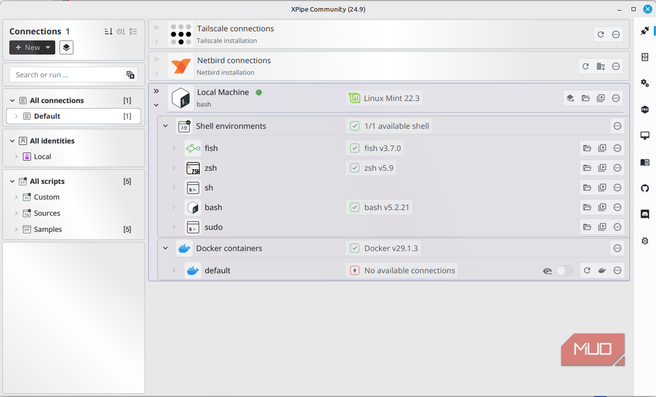Click the run script icon in search box
Image resolution: width=656 pixels, height=397 pixels.
130,75
